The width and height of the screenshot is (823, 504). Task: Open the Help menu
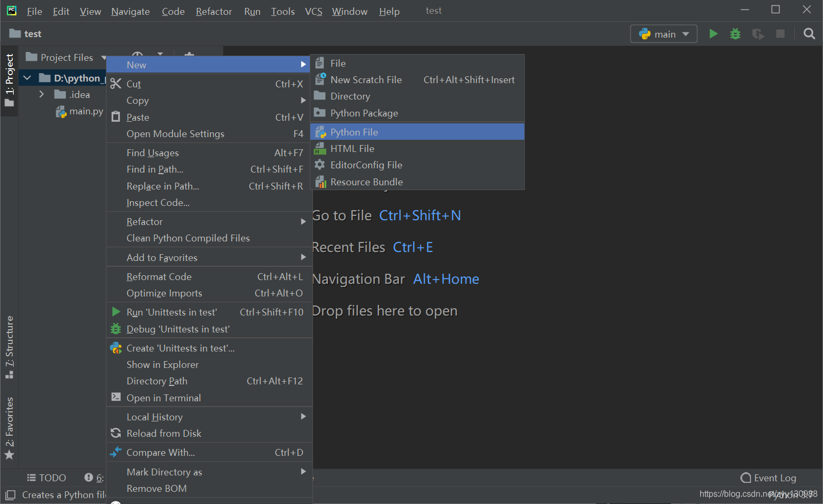click(x=389, y=11)
